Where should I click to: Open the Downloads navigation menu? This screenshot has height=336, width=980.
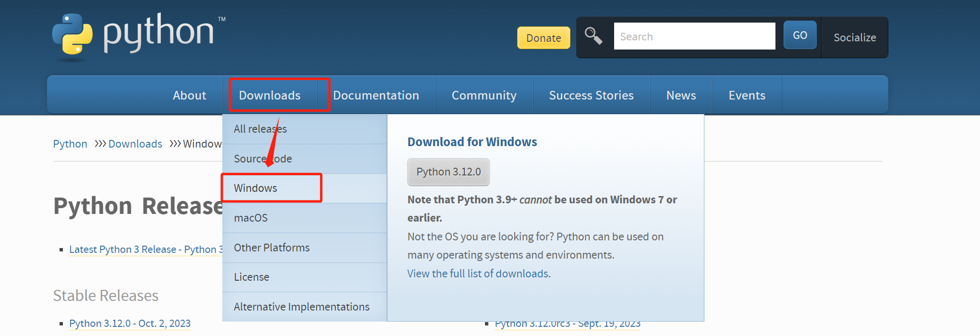pyautogui.click(x=269, y=95)
